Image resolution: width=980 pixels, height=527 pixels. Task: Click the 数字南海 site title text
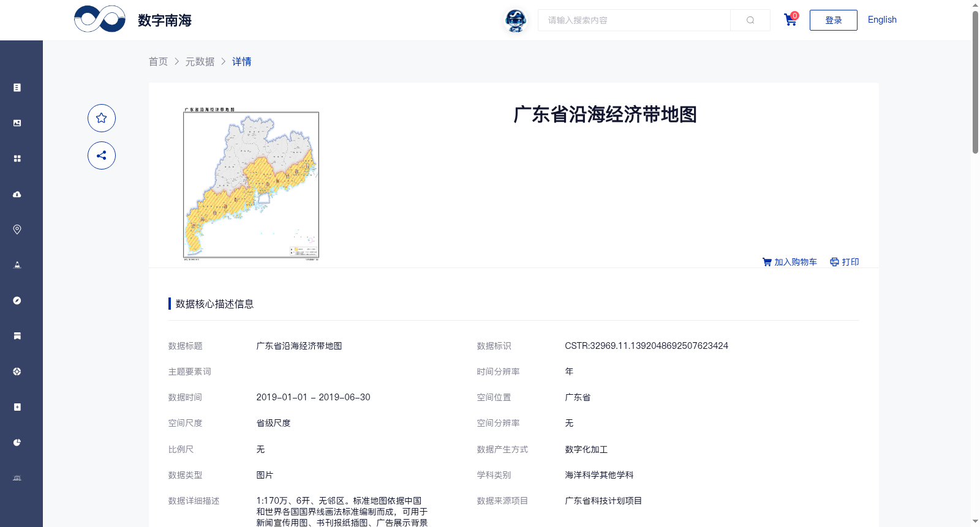(165, 20)
